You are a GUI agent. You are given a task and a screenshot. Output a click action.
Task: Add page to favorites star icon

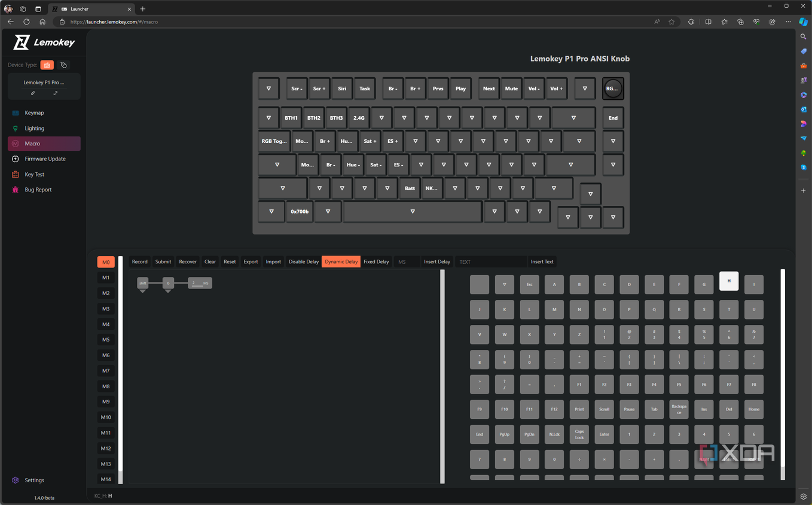coord(671,22)
